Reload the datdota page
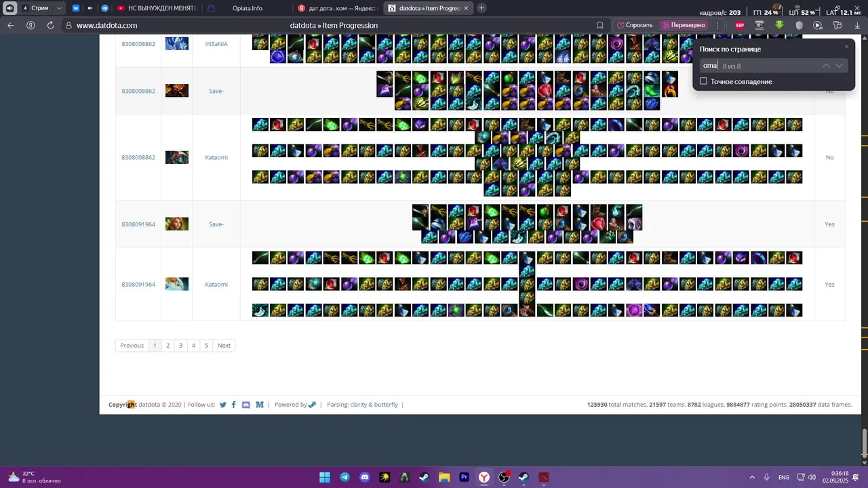Screen dimensions: 868x488 [50, 25]
